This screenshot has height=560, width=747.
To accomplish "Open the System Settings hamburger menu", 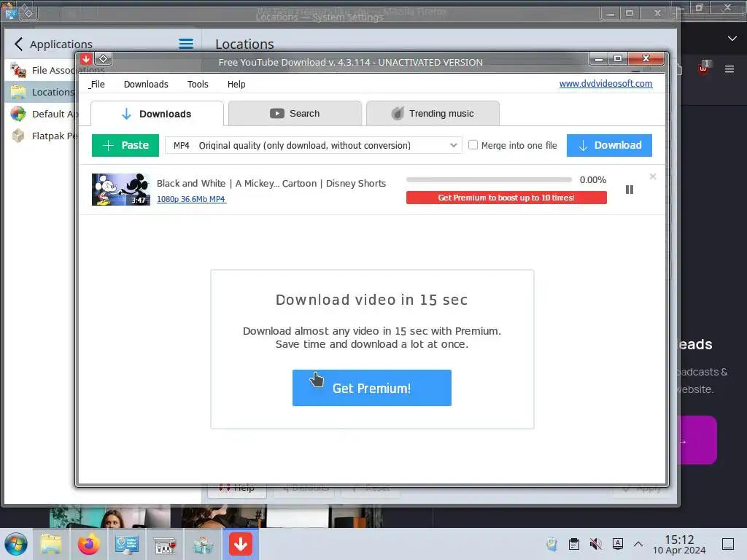I will (x=186, y=44).
